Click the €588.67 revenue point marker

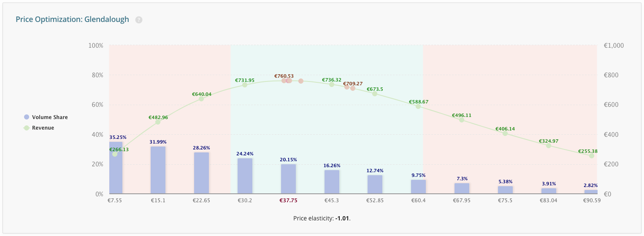coord(418,106)
